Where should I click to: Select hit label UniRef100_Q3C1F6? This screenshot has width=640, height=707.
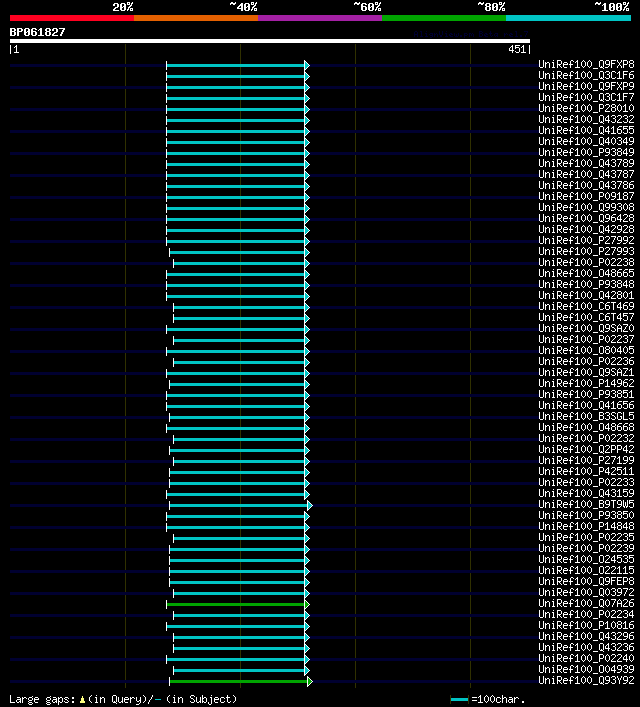click(x=586, y=75)
